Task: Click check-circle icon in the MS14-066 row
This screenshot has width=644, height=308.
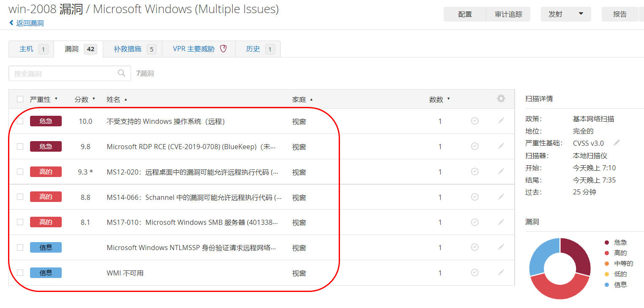Action: pyautogui.click(x=475, y=197)
